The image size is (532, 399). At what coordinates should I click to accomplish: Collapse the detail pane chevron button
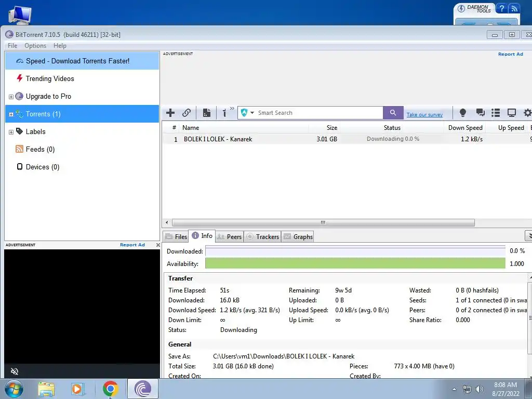528,235
